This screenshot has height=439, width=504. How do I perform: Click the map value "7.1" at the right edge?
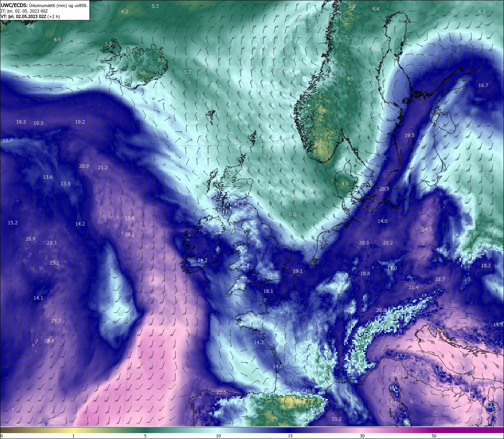point(484,174)
